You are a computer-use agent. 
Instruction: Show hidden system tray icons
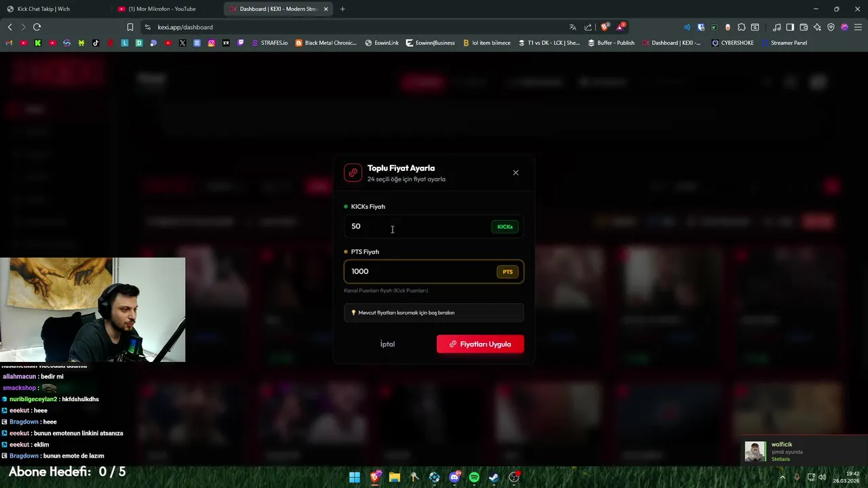pos(782,477)
